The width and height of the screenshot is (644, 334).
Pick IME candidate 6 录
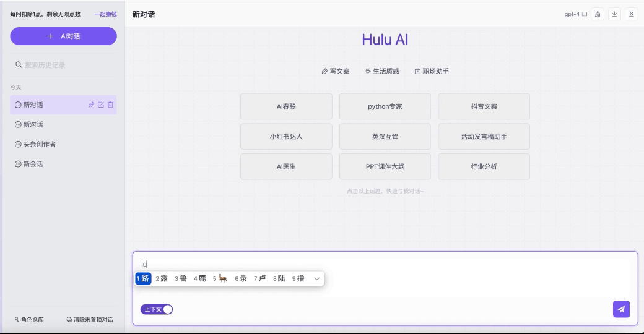(x=241, y=278)
